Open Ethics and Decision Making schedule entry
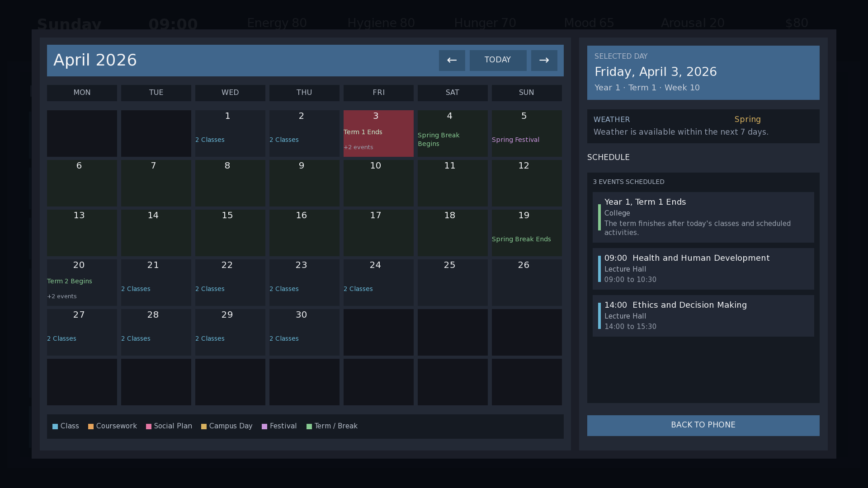This screenshot has height=488, width=868. pos(703,316)
